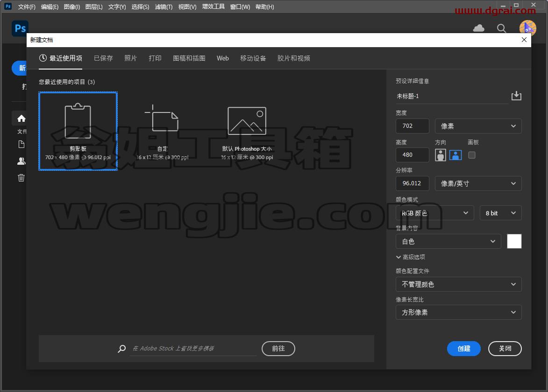Switch to the 已保存 tab
548x392 pixels.
click(103, 58)
